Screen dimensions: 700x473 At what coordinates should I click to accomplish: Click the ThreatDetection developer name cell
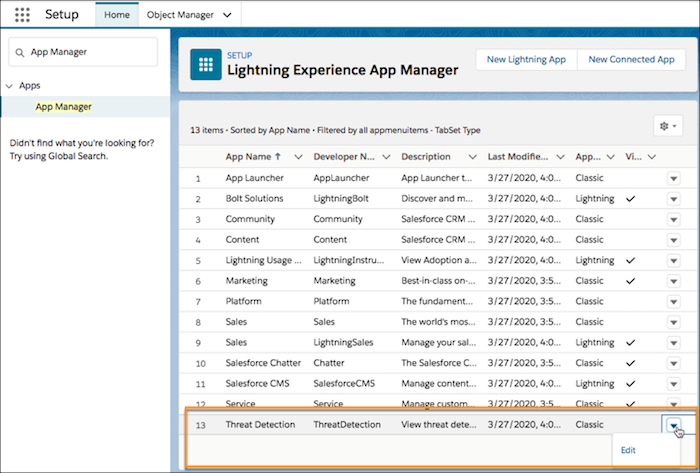point(347,424)
